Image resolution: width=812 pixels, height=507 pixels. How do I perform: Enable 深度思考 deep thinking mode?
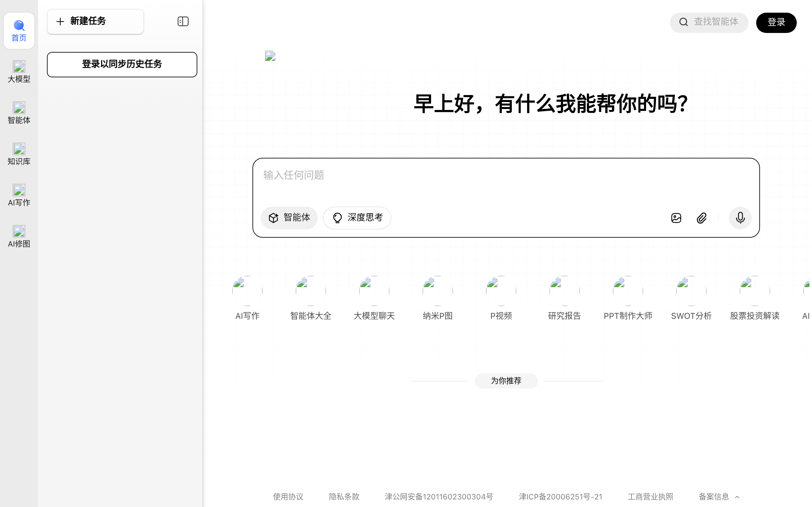pos(357,218)
